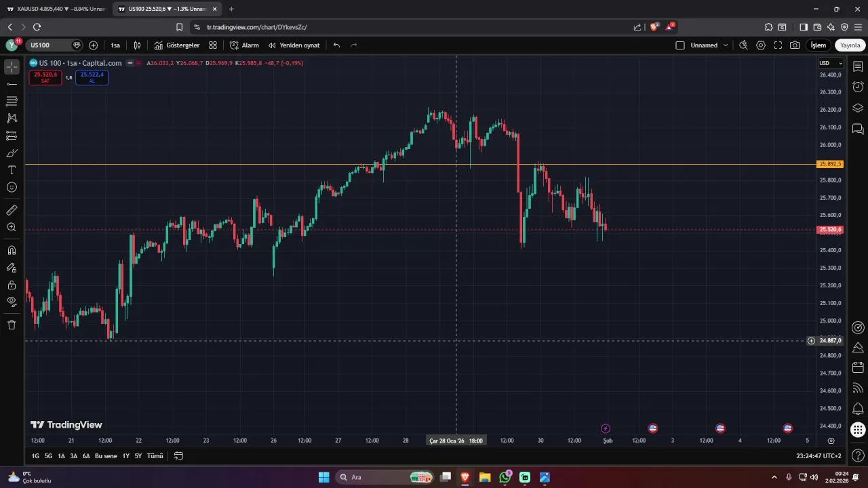Open the Fibonacci/Gann tools group
The image size is (868, 488).
12,101
